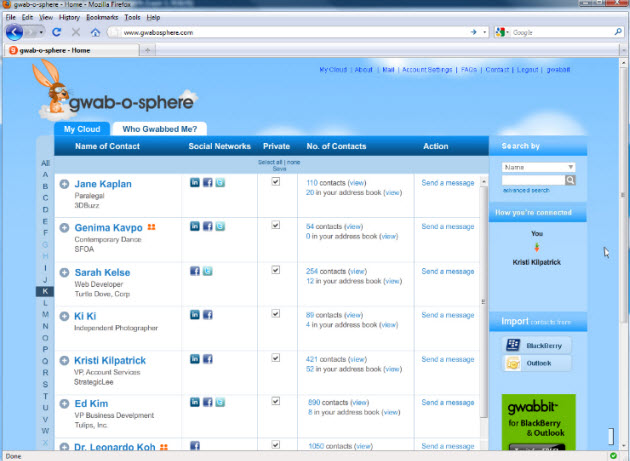Image resolution: width=630 pixels, height=461 pixels.
Task: Click the browser URL address bar
Action: [x=293, y=32]
